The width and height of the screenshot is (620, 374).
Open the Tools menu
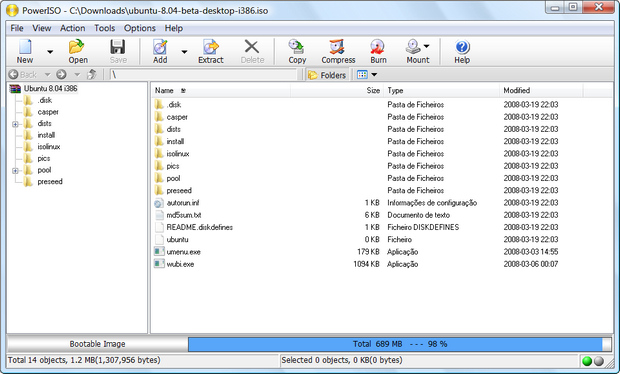(104, 28)
